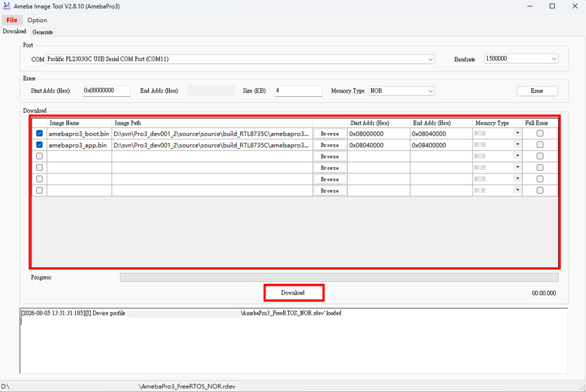
Task: Check the sixth image row checkbox
Action: (39, 190)
